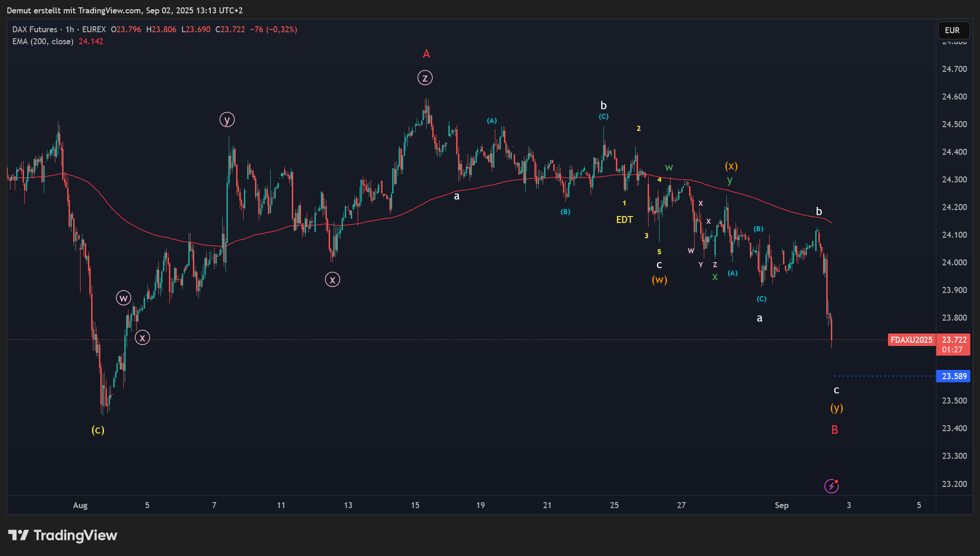Select the orange (w) wave label
Viewport: 980px width, 556px height.
point(659,280)
